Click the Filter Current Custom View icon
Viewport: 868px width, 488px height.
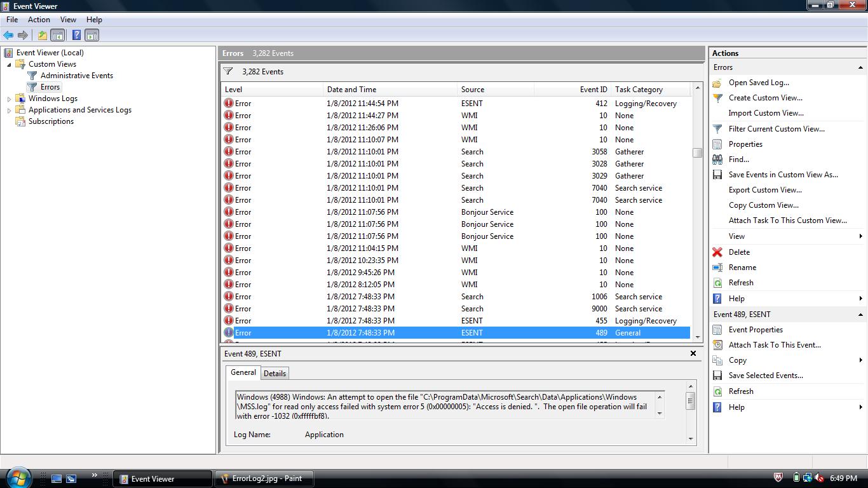click(717, 129)
